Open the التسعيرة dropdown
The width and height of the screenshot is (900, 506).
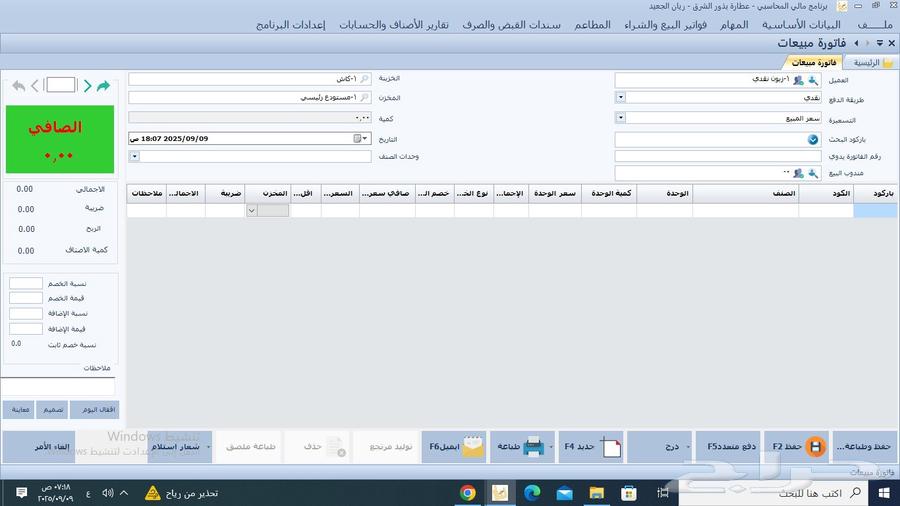click(620, 118)
